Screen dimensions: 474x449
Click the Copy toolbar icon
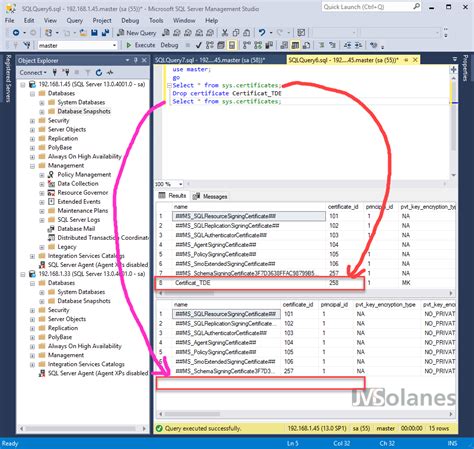pyautogui.click(x=236, y=33)
